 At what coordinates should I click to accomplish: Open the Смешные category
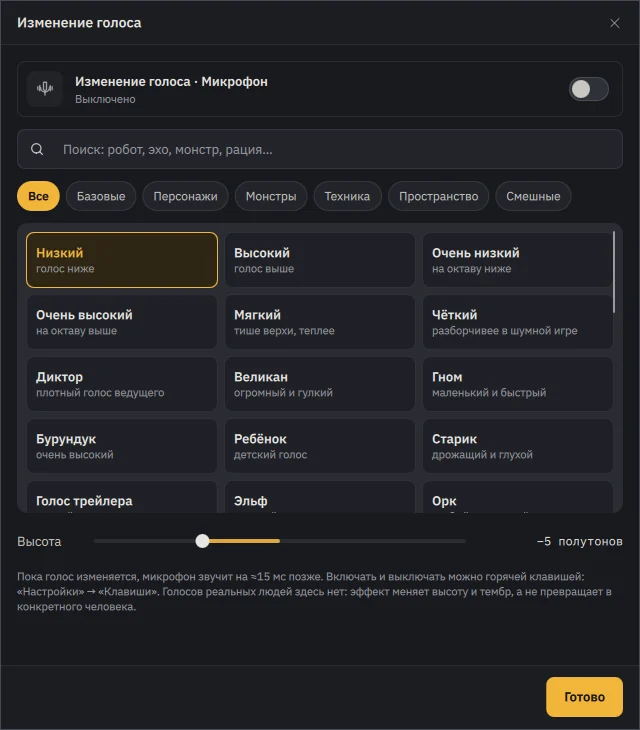pos(533,196)
